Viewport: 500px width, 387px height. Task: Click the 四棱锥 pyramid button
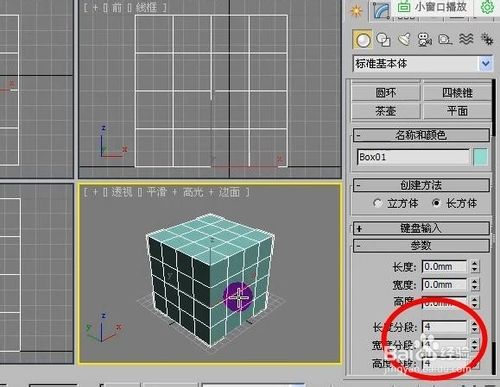point(457,93)
